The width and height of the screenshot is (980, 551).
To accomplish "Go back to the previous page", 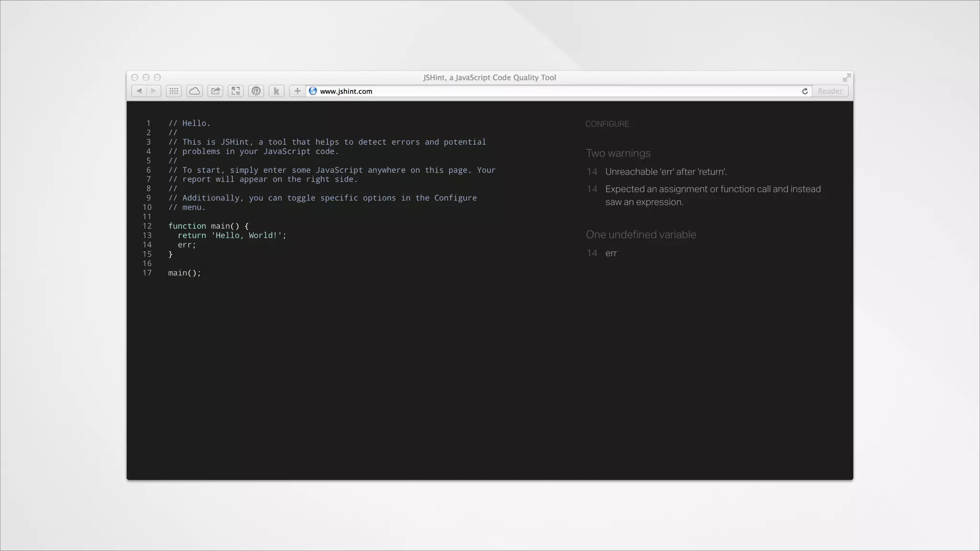I will (x=139, y=91).
